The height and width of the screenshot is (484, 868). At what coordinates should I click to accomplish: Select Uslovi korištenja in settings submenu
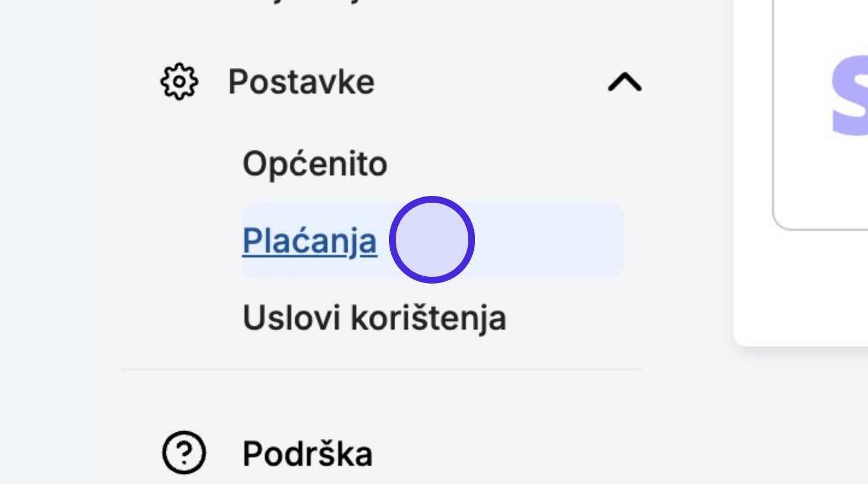[374, 318]
